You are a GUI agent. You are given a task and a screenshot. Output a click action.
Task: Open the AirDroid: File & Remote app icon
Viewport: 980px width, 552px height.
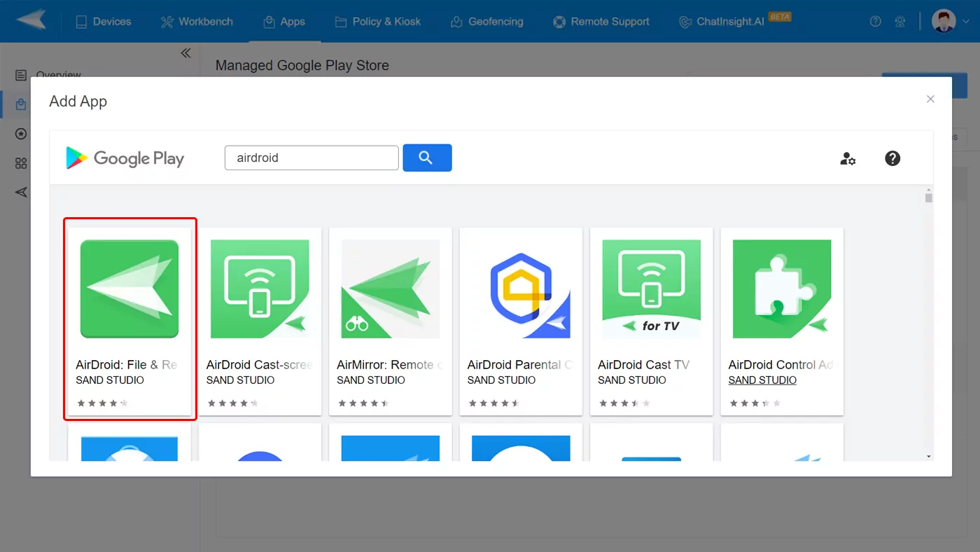coord(129,289)
